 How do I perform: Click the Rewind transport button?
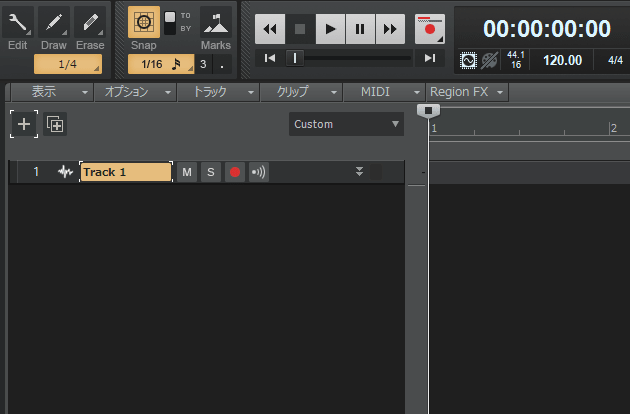(270, 29)
